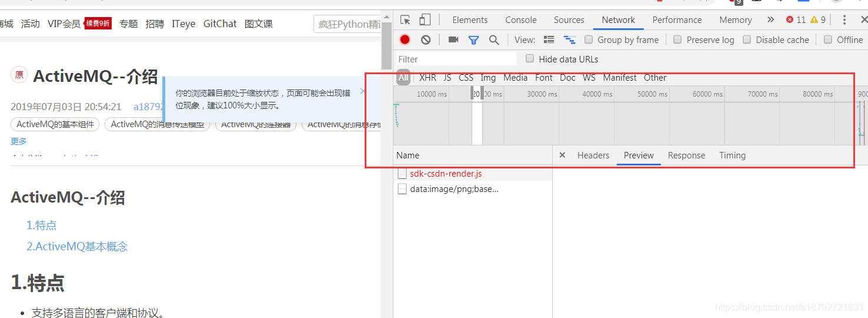Open 图文课 navigation link
This screenshot has width=868, height=318.
point(259,24)
